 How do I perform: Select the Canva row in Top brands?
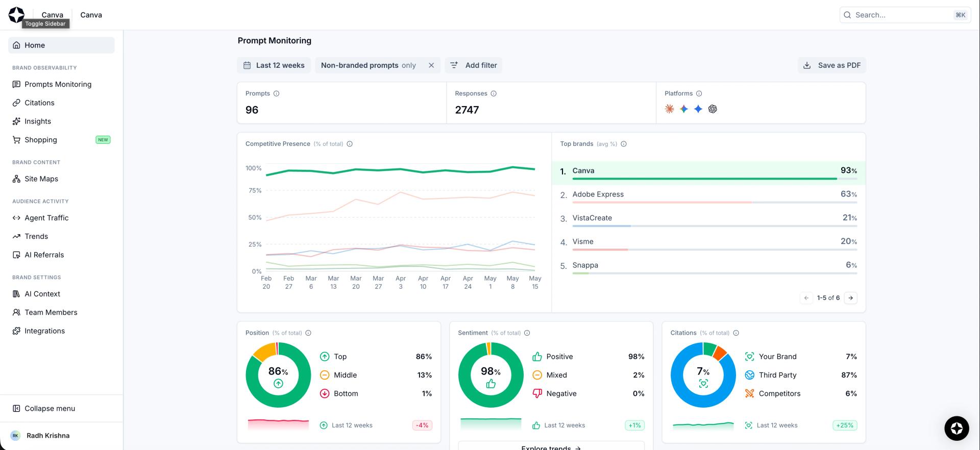click(708, 173)
